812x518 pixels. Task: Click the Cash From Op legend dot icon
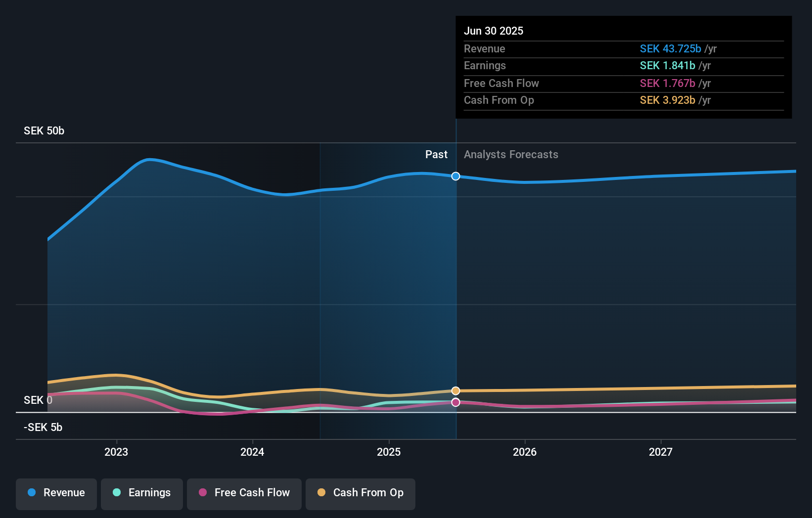coord(322,493)
